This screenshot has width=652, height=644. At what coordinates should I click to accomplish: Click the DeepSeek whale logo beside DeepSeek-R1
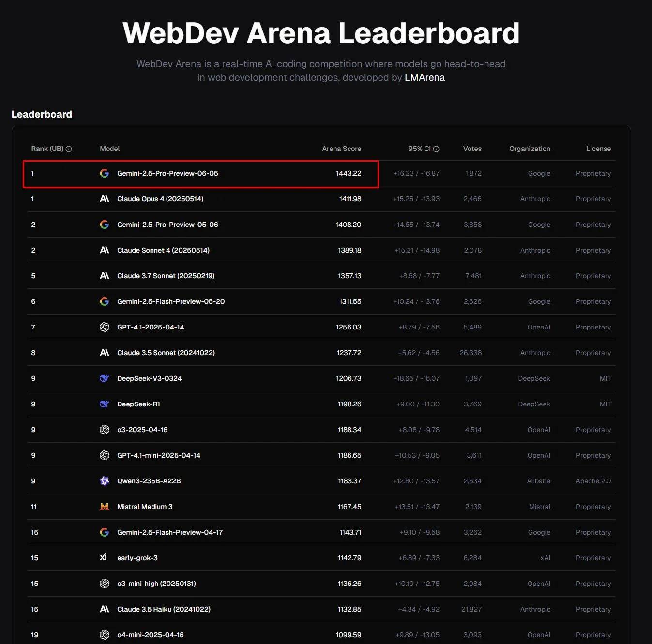click(x=104, y=404)
